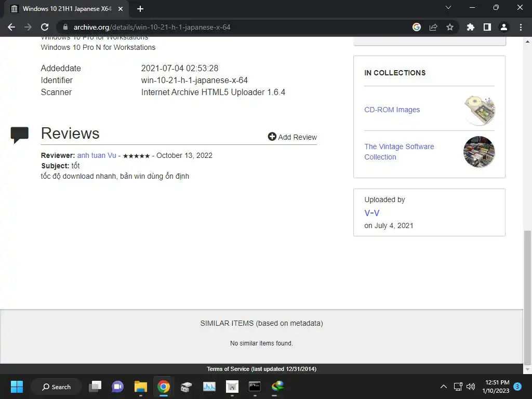Reload the archive.org page
Image resolution: width=532 pixels, height=399 pixels.
45,27
